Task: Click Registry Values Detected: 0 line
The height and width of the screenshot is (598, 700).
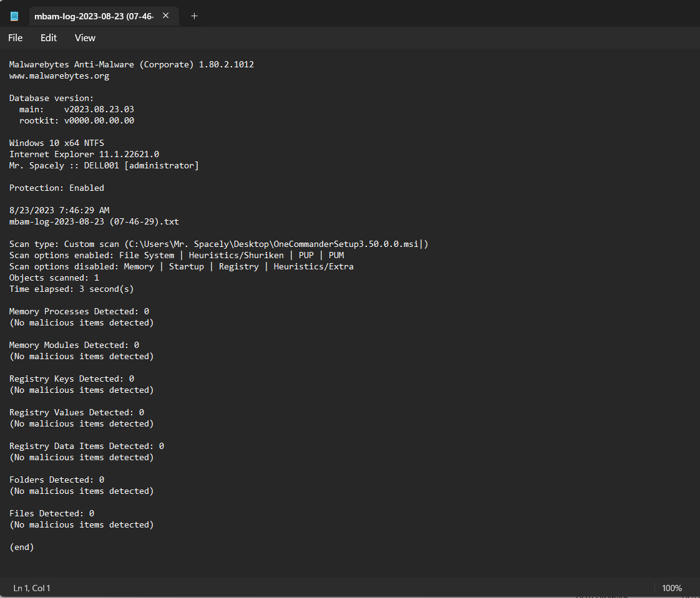Action: point(76,412)
